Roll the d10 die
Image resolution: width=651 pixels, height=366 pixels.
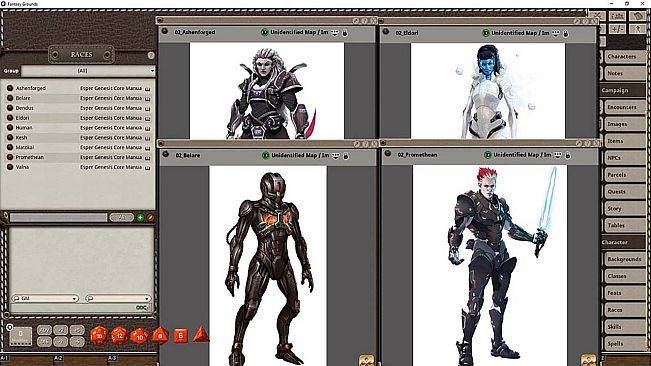[x=140, y=336]
